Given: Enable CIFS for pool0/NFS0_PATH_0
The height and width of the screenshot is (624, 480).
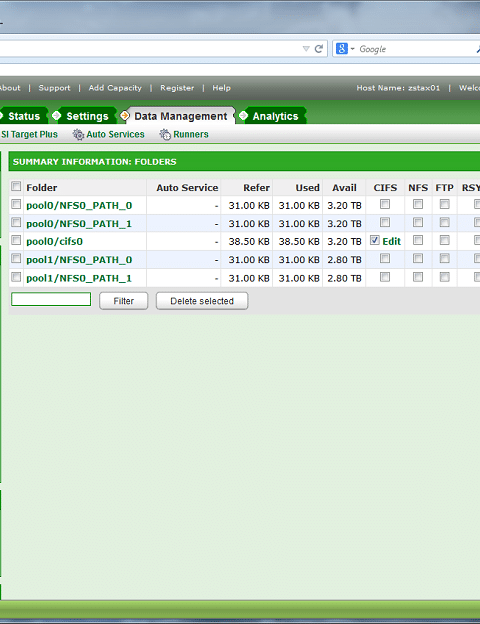Looking at the screenshot, I should click(385, 204).
